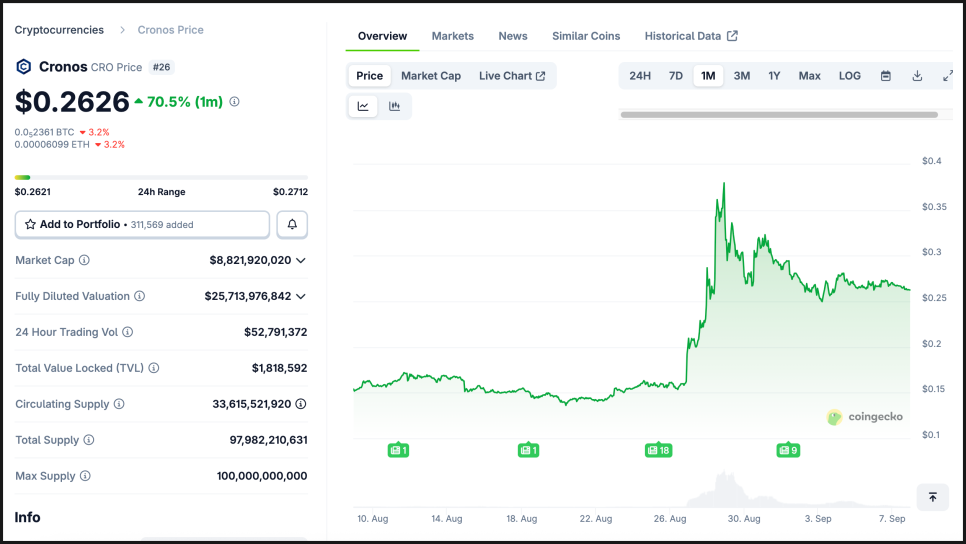Switch to candlestick chart view icon
Viewport: 966px width, 544px height.
point(394,107)
